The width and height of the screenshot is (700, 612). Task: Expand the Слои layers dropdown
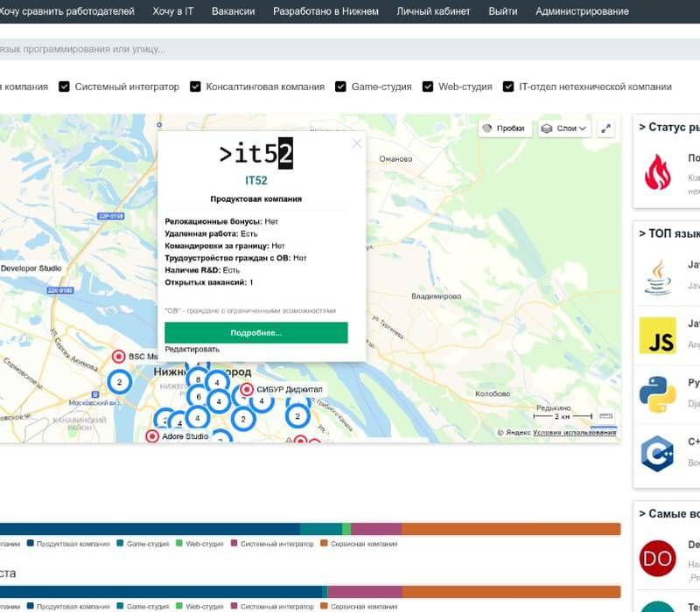[564, 129]
